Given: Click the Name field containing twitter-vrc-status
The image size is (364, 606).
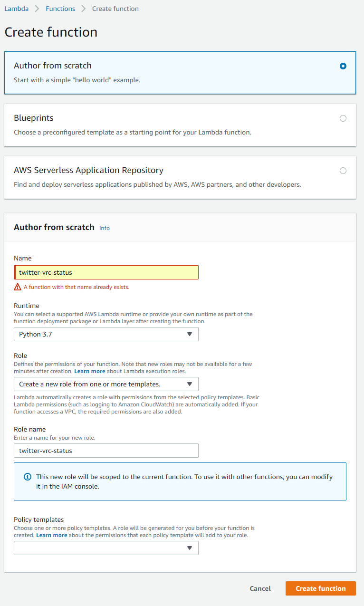Looking at the screenshot, I should (x=106, y=272).
